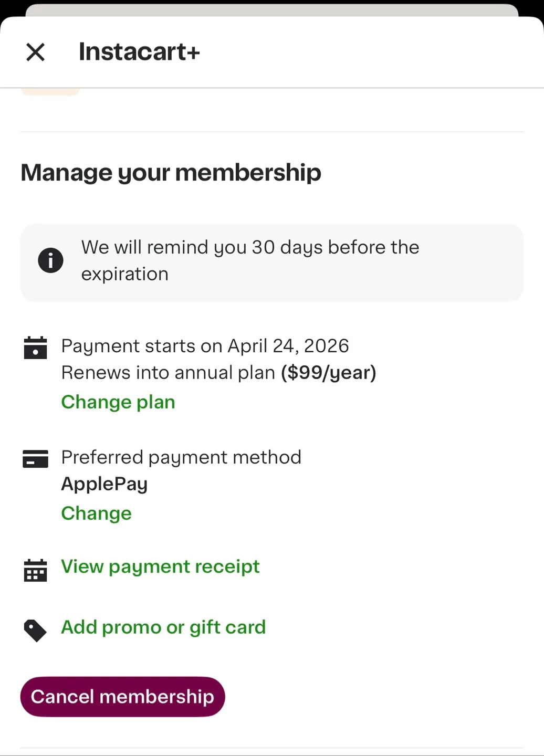
Task: Tap the Payment starts on April 24, 2026 text
Action: pyautogui.click(x=205, y=346)
